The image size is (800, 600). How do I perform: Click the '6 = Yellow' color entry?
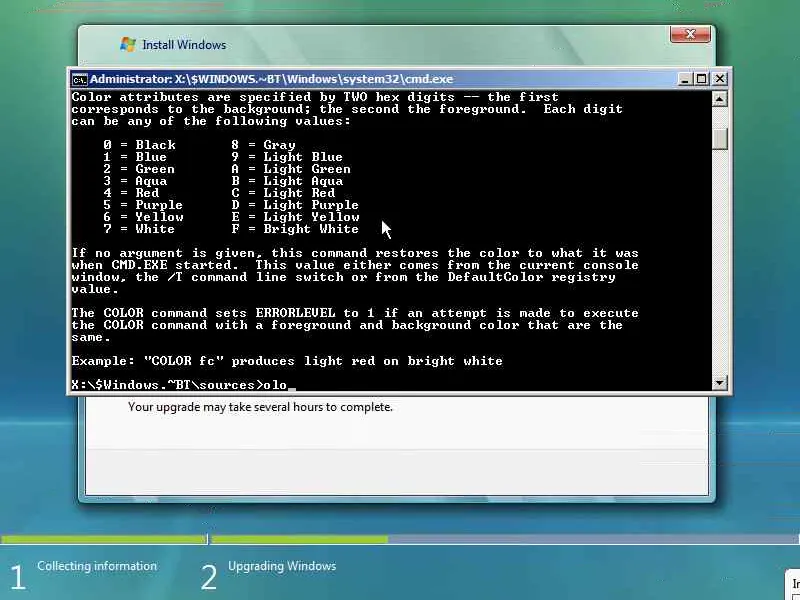[x=143, y=217]
